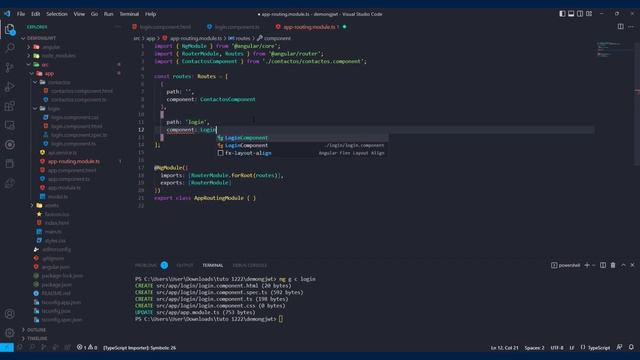The height and width of the screenshot is (360, 640).
Task: Open editor More Actions ellipsis
Action: point(631,27)
